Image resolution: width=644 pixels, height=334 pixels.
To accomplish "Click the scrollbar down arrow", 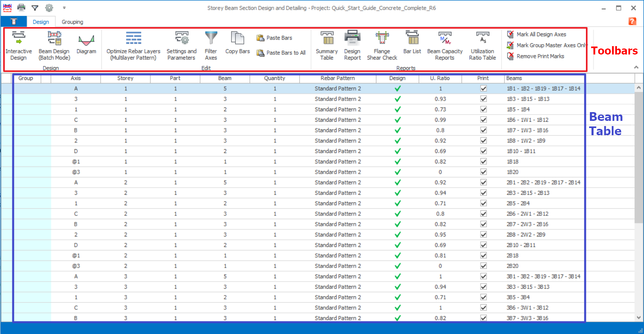I will pos(638,317).
